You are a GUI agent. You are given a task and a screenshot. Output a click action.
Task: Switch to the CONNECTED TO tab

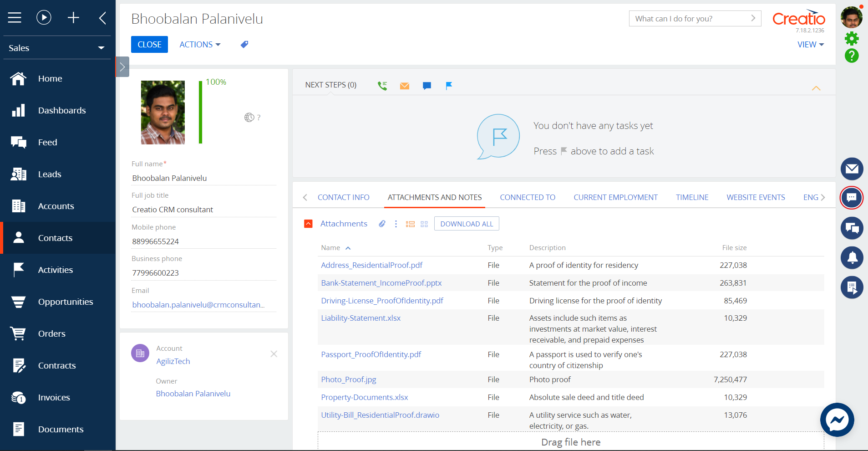[x=527, y=197]
